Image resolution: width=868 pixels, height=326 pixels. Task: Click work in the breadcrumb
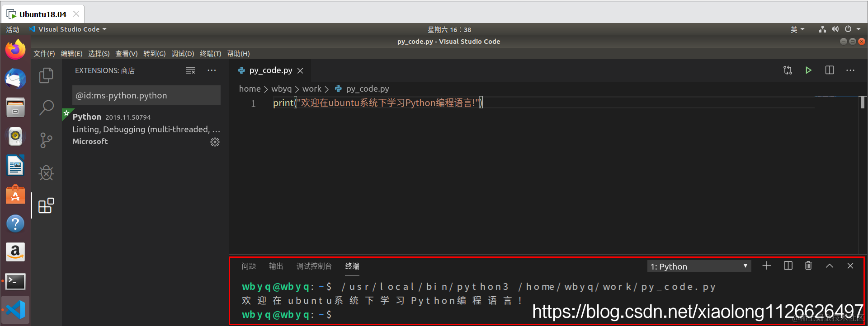pyautogui.click(x=312, y=89)
